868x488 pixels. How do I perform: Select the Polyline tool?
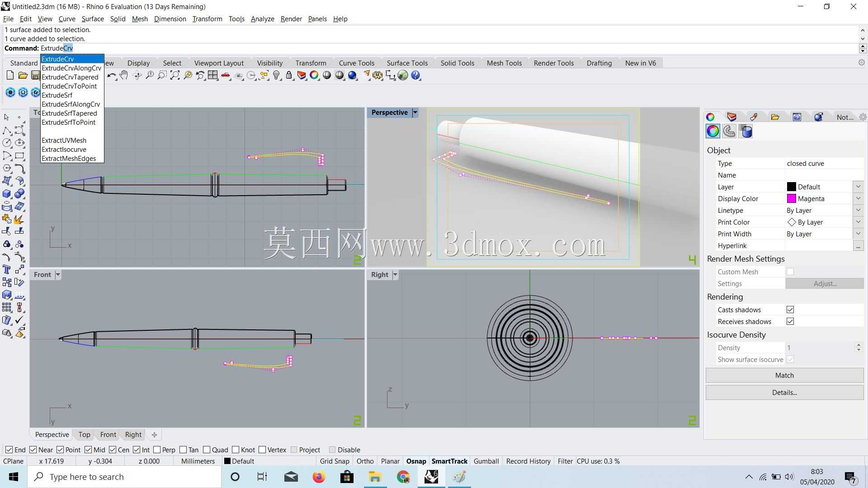tap(7, 131)
